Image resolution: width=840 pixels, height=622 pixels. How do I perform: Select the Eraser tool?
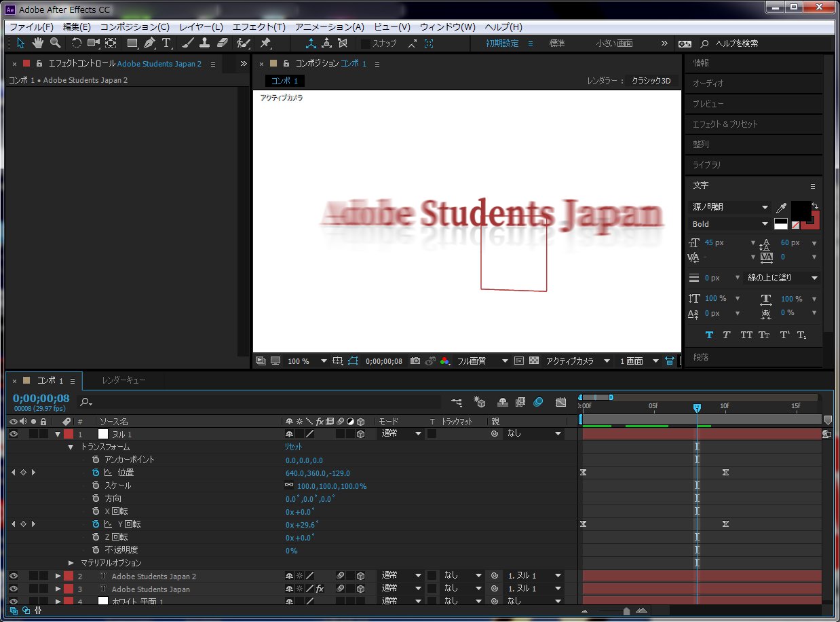pyautogui.click(x=223, y=43)
